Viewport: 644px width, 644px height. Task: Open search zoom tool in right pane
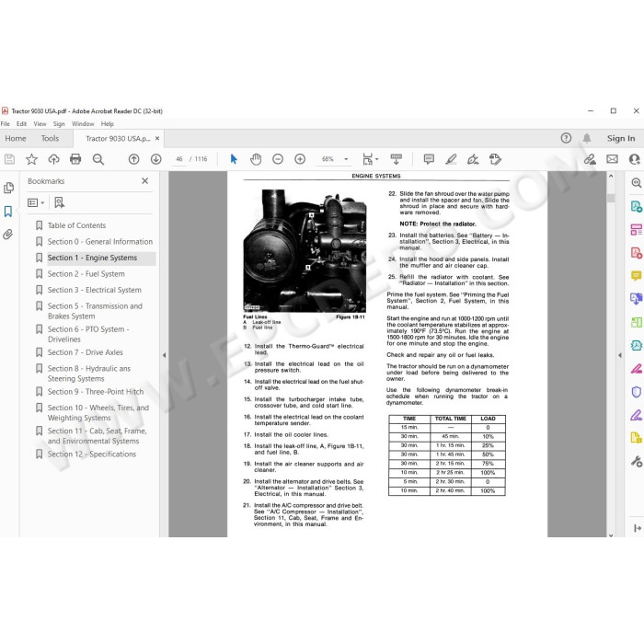click(637, 183)
